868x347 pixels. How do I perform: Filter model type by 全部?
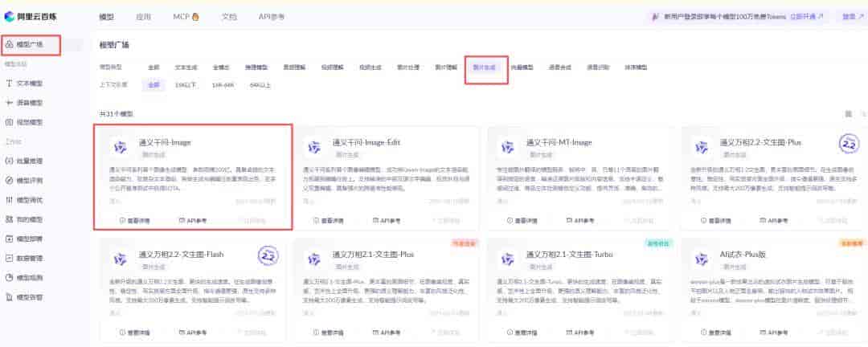point(154,67)
